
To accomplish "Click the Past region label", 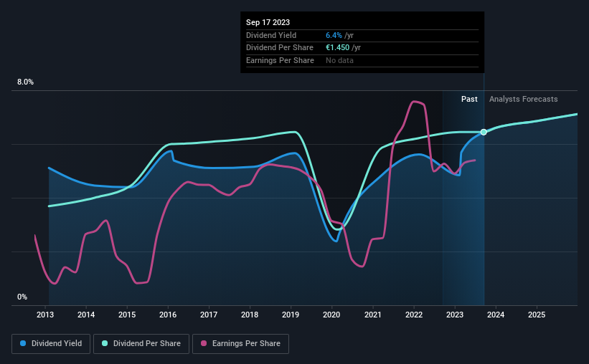I will pyautogui.click(x=469, y=99).
